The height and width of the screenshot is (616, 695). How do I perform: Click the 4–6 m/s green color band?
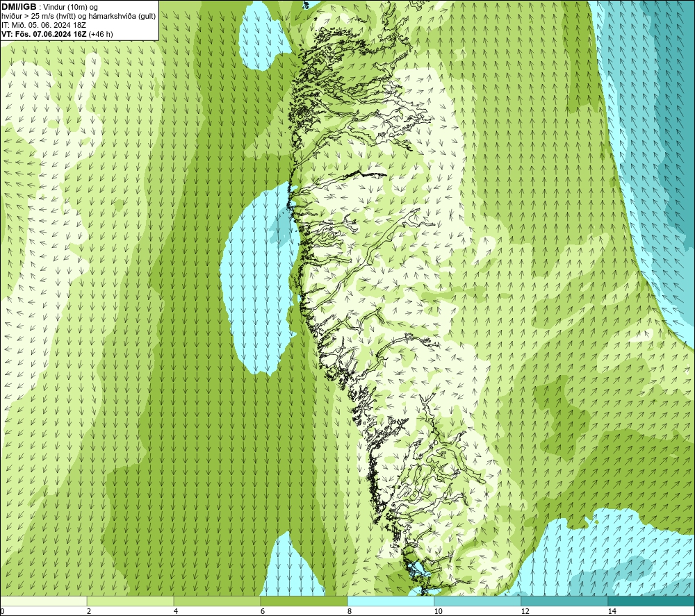pos(217,601)
